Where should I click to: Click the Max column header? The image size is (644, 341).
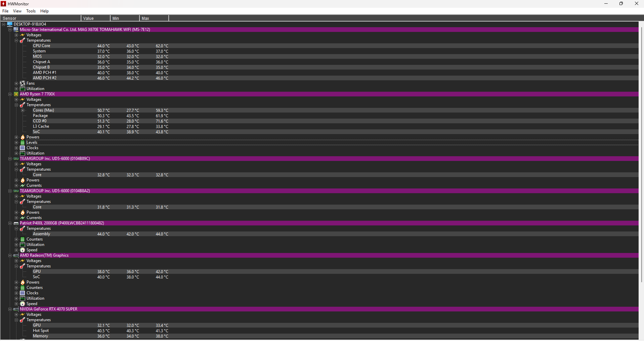pyautogui.click(x=154, y=18)
